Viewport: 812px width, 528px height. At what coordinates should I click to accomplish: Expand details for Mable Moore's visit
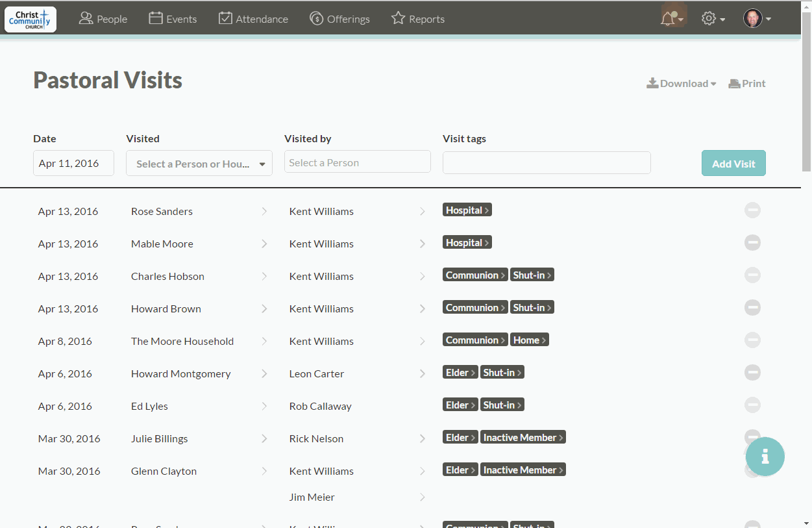pos(264,243)
